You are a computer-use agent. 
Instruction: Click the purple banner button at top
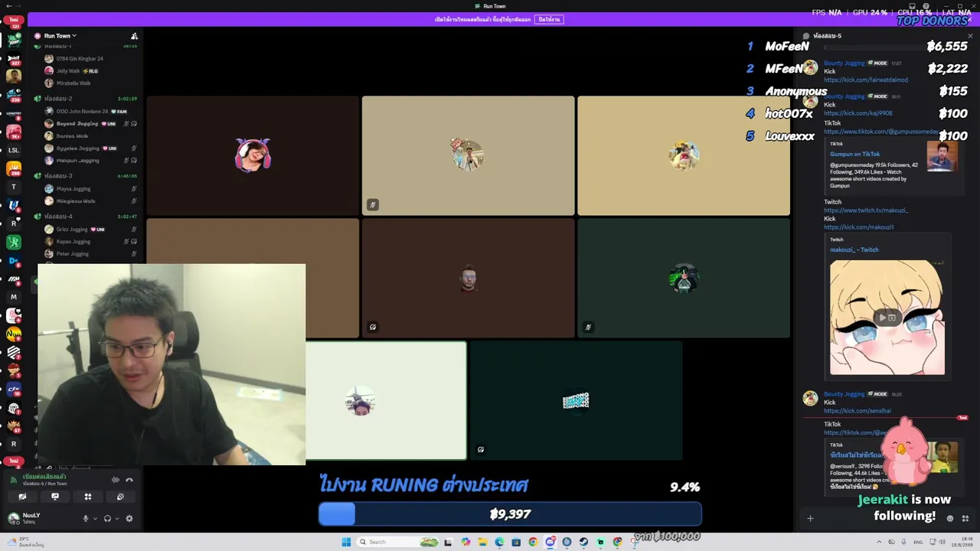(x=548, y=19)
